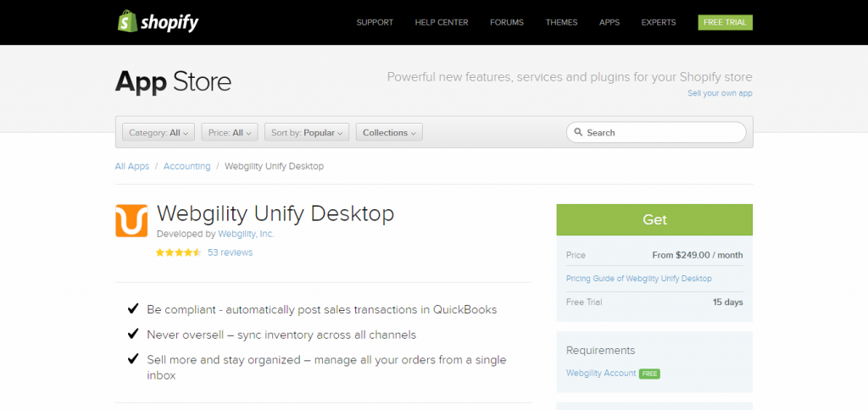Open Help Center from navigation
The width and height of the screenshot is (868, 410).
[x=442, y=23]
